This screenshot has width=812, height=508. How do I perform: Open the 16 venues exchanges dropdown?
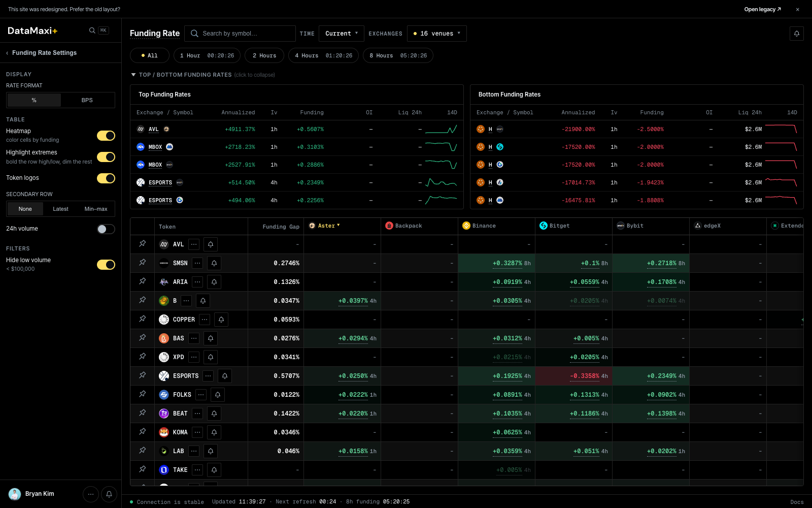(437, 34)
